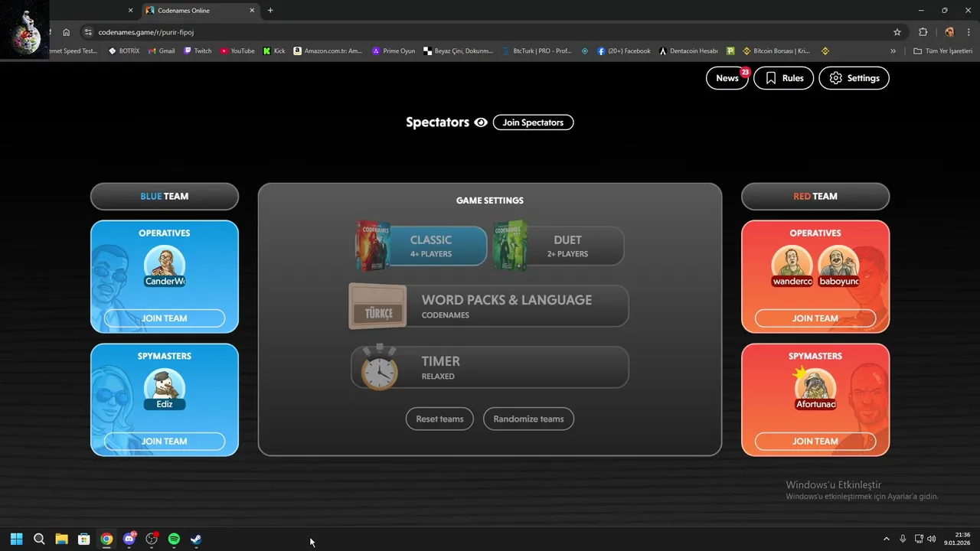Open a new browser tab

270,11
